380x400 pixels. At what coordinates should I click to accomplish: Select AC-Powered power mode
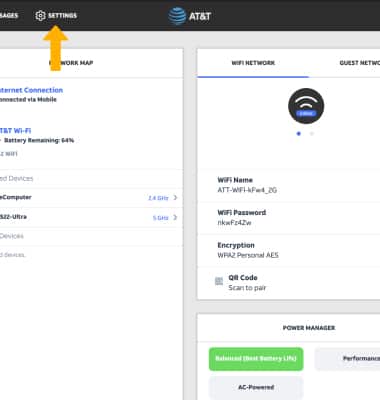coord(256,388)
